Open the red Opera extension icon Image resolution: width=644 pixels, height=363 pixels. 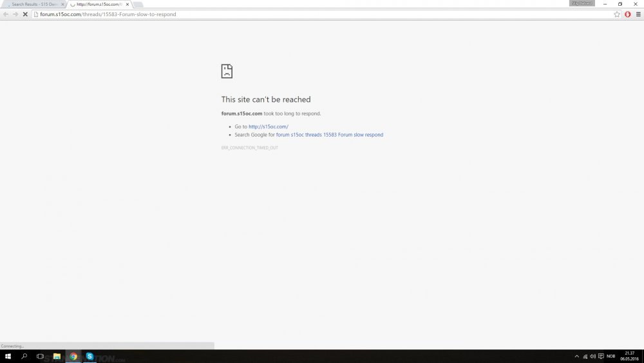tap(627, 14)
